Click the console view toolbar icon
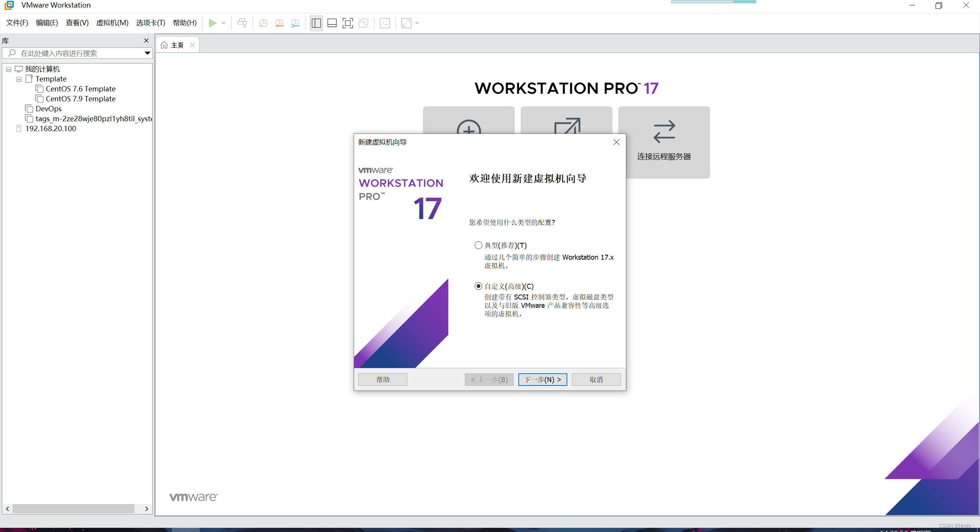 pyautogui.click(x=385, y=23)
